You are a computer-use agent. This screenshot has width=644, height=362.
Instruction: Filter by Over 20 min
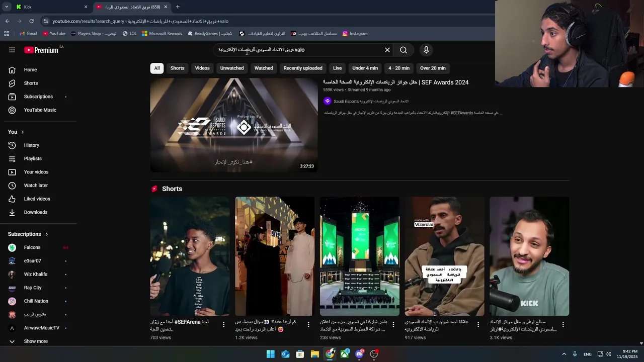[x=433, y=68]
